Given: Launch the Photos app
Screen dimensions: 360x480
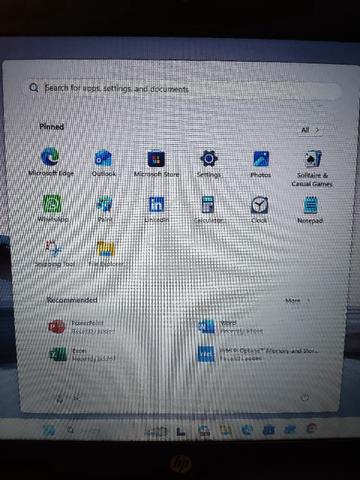Looking at the screenshot, I should (261, 164).
